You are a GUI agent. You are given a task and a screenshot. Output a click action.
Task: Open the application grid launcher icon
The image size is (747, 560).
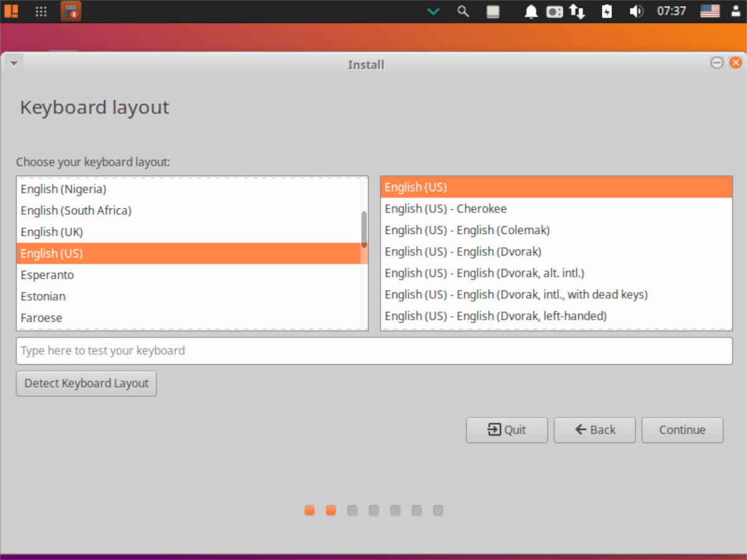click(x=41, y=11)
